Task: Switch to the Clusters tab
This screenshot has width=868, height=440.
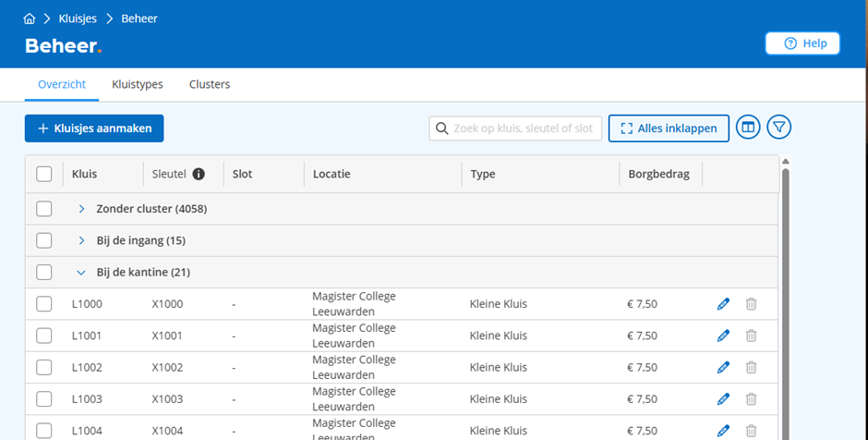Action: [x=210, y=84]
